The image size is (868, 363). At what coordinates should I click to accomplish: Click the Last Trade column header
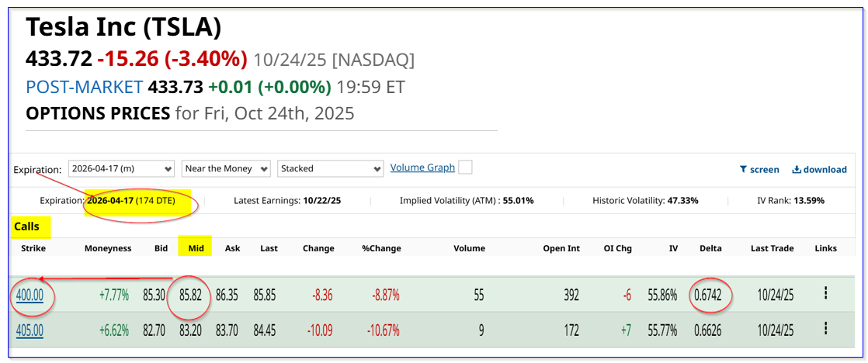pos(772,248)
